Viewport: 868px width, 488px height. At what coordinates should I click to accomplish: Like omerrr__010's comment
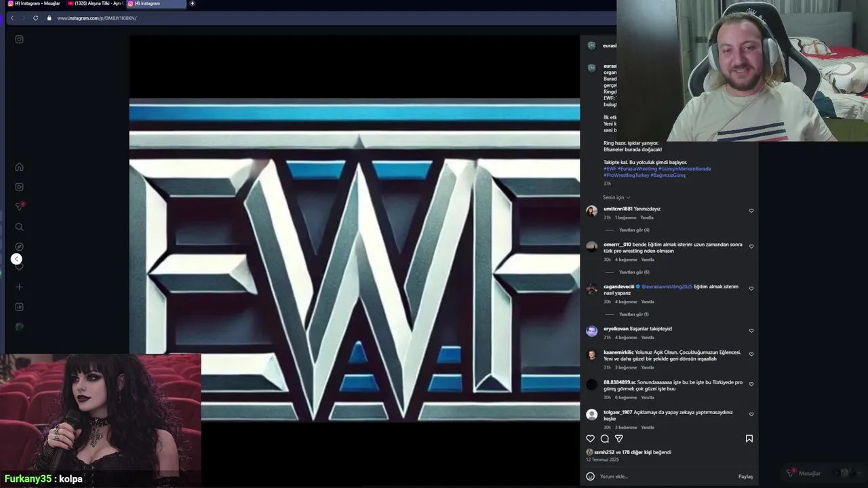tap(751, 247)
